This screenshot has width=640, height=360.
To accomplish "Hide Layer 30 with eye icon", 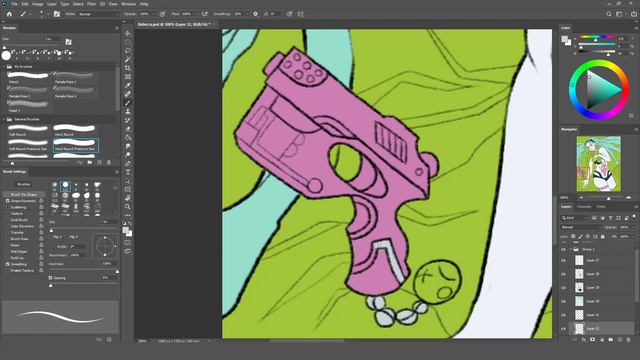I will [564, 301].
